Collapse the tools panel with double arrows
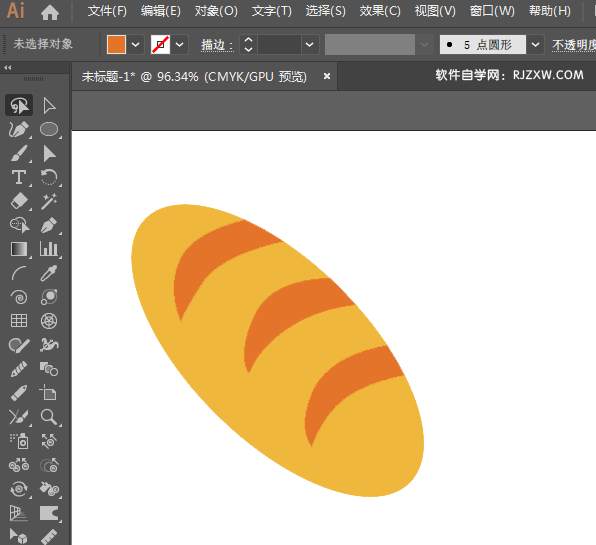Viewport: 596px width, 545px height. click(8, 68)
